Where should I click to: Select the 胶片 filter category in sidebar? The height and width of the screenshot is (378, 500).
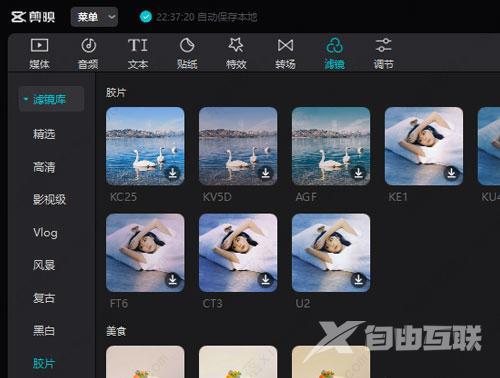pos(44,363)
